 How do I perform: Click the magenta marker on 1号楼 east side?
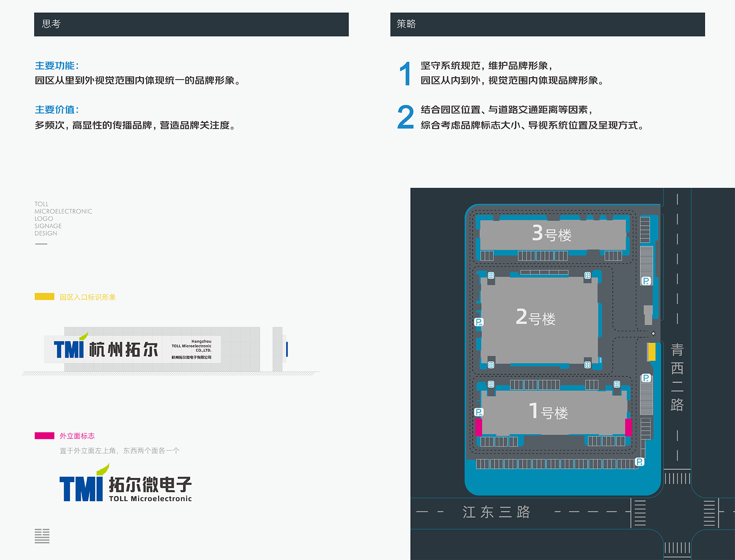(x=628, y=427)
